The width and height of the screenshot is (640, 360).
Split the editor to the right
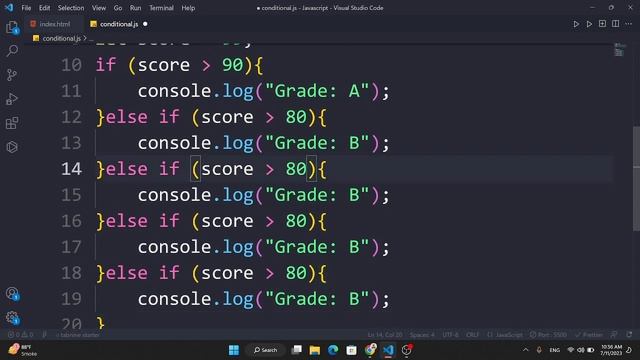tap(615, 24)
